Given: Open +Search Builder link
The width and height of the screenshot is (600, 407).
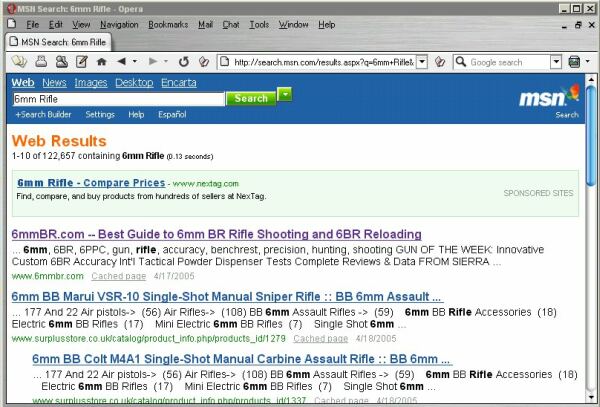Looking at the screenshot, I should (x=43, y=114).
